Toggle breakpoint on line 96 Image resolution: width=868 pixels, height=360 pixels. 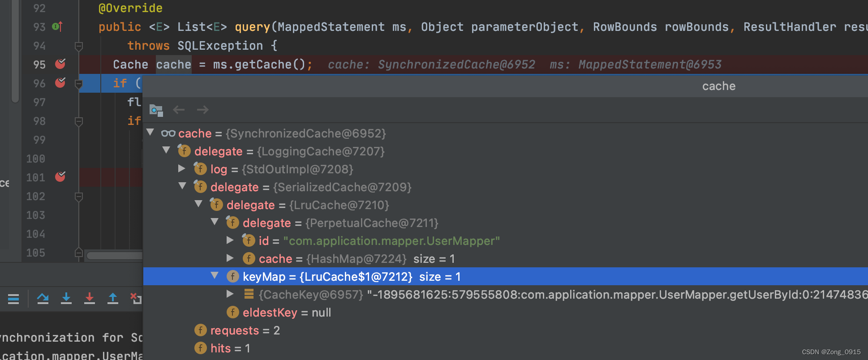60,83
